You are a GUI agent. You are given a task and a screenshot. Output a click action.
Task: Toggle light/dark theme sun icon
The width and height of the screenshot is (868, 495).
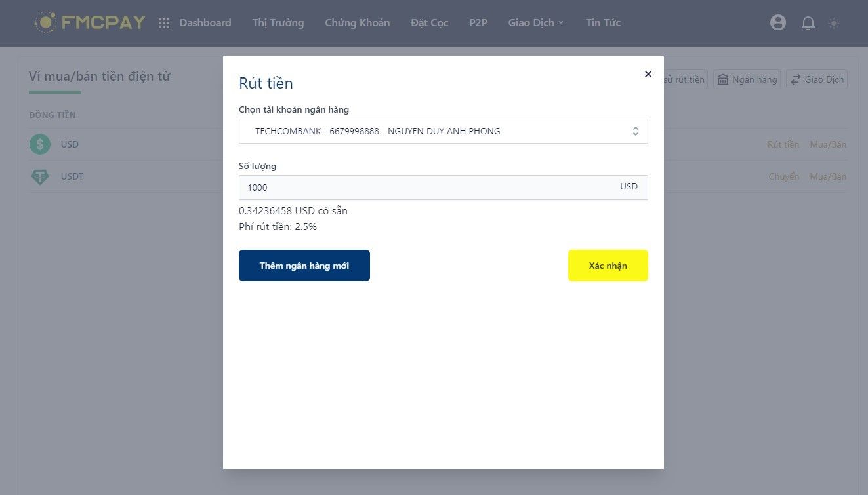834,23
